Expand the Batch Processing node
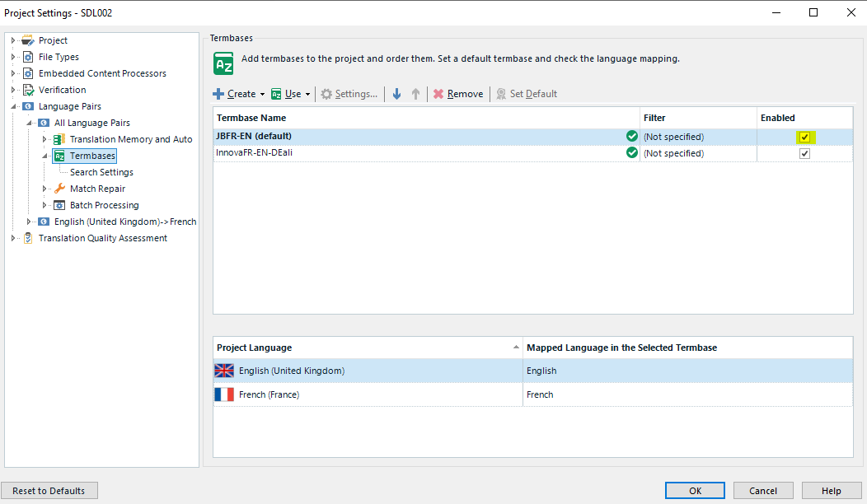867x504 pixels. pos(45,205)
